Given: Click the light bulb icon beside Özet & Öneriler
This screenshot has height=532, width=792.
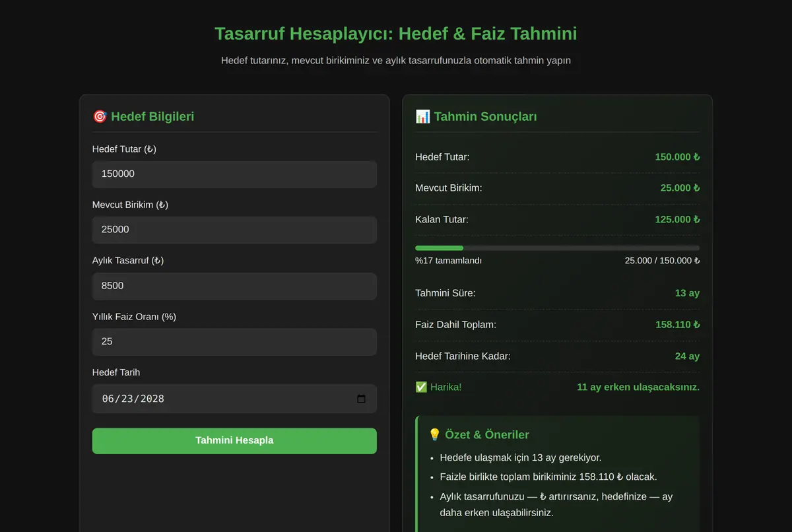Looking at the screenshot, I should point(434,435).
